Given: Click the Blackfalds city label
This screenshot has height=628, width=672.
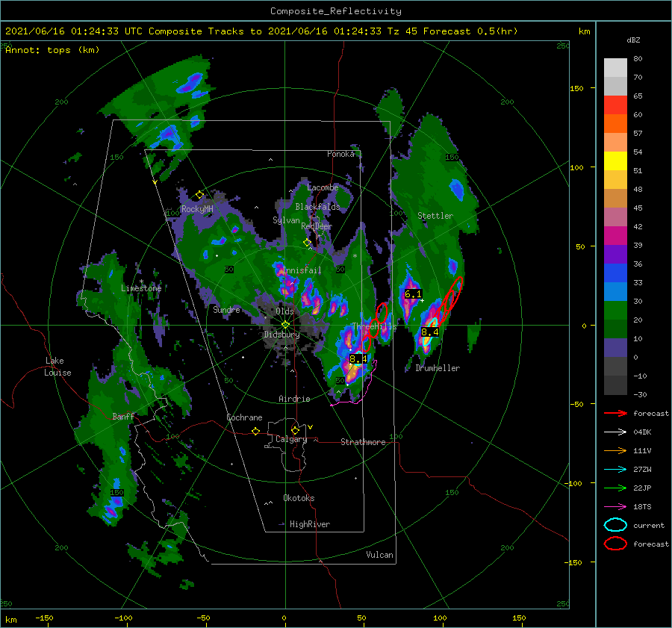Looking at the screenshot, I should 317,207.
